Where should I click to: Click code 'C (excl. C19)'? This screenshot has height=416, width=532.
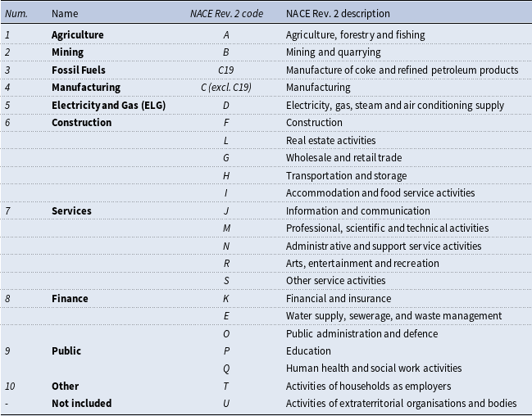226,88
